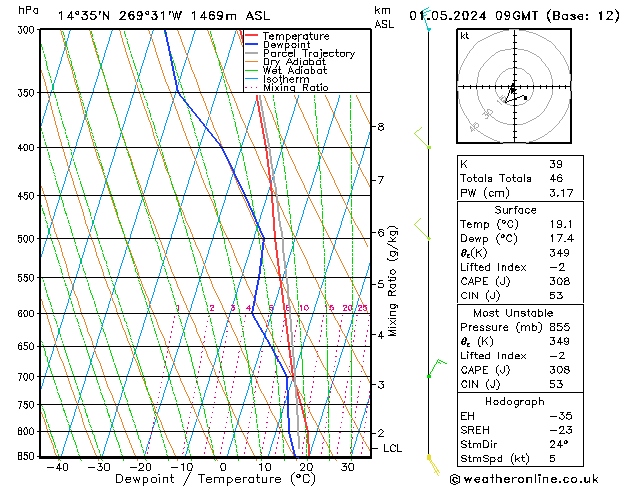The width and height of the screenshot is (629, 486).
Task: Click the 'Mixing Ratio (g/kg)' axis label
Action: pos(393,281)
